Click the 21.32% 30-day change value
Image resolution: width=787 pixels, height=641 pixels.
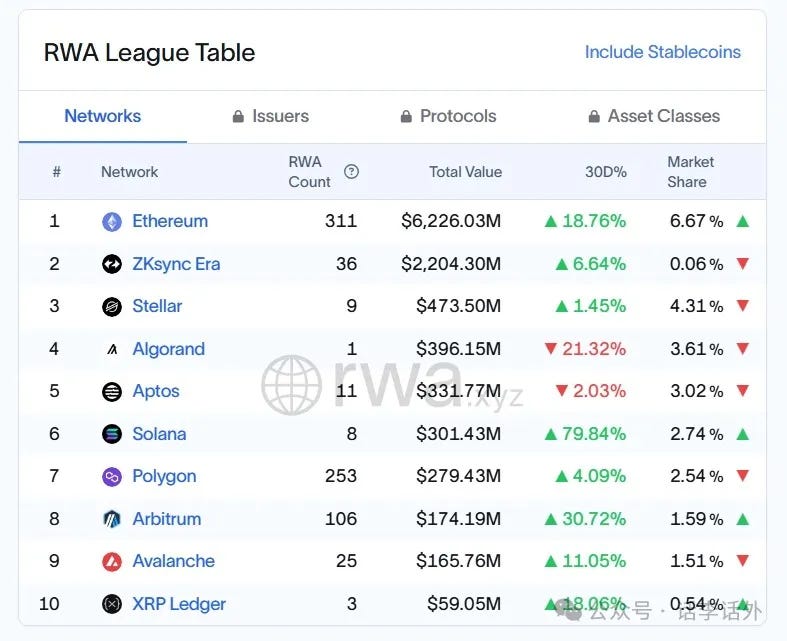(x=594, y=348)
